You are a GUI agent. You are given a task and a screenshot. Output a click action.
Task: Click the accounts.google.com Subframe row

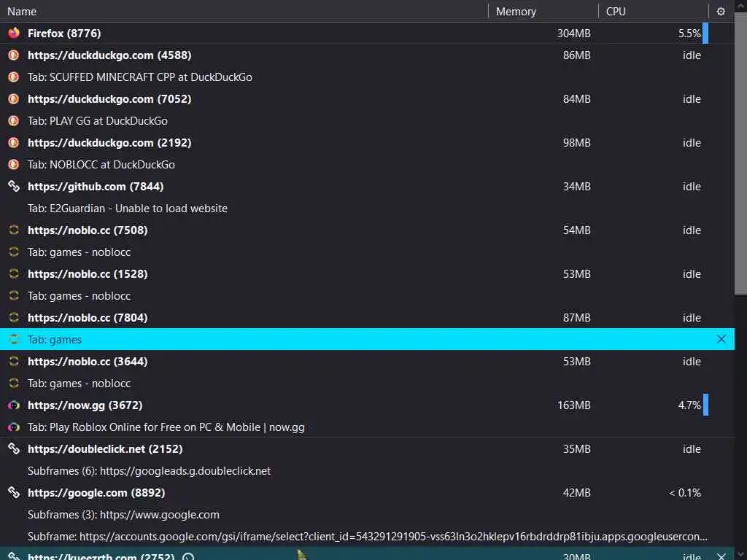[x=368, y=536]
